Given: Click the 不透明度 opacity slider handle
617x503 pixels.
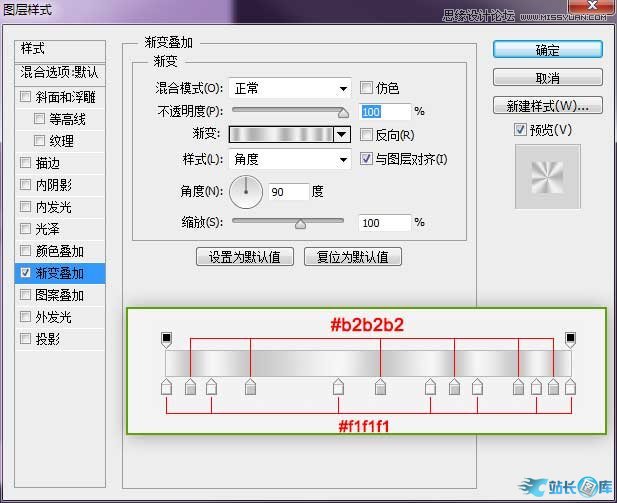Looking at the screenshot, I should [344, 112].
